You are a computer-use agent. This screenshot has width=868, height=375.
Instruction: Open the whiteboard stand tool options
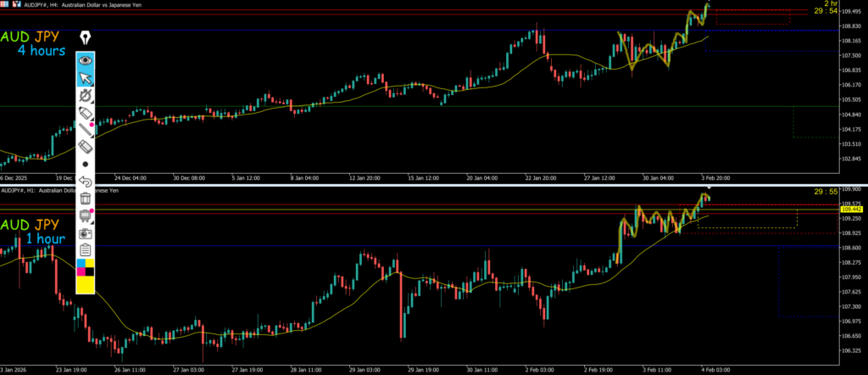click(86, 215)
